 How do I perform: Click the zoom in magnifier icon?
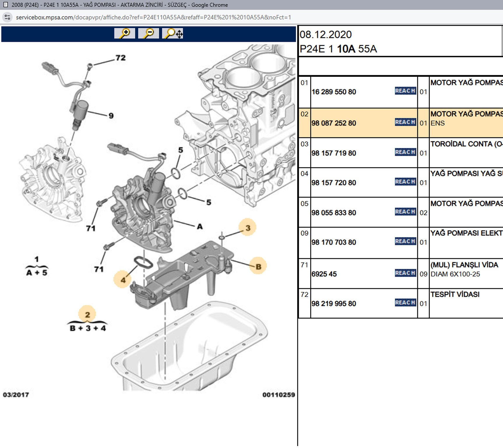[x=124, y=33]
